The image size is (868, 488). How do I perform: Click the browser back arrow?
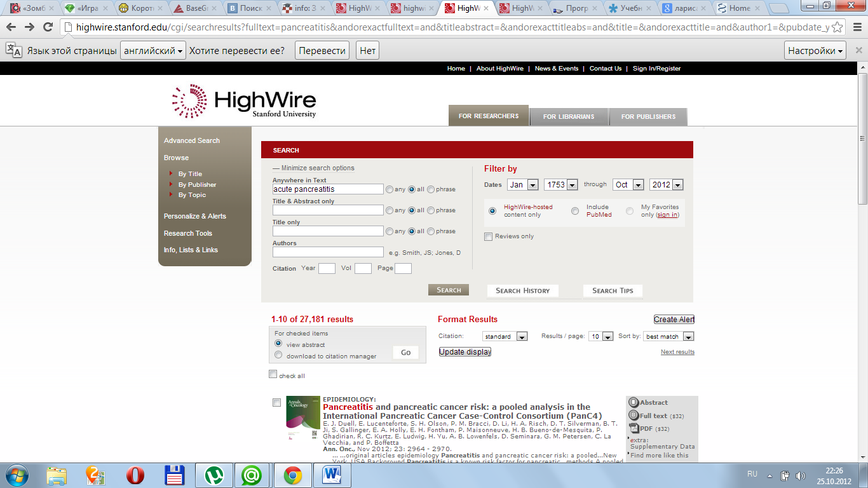[11, 27]
